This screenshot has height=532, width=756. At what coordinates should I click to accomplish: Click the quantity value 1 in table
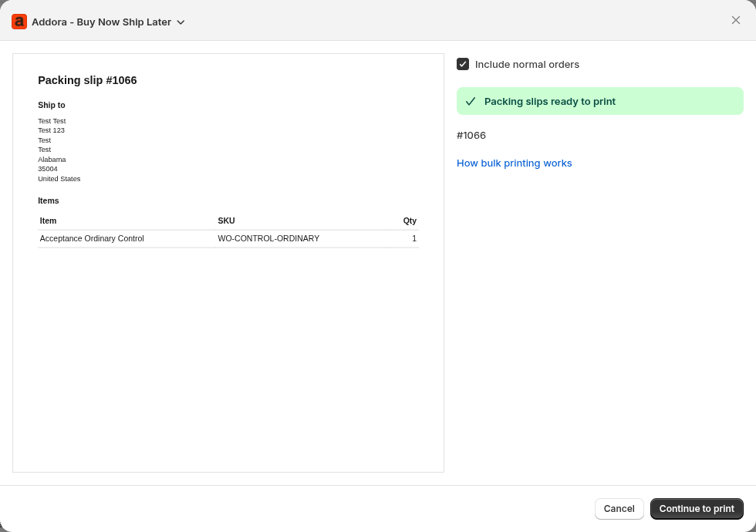coord(414,238)
